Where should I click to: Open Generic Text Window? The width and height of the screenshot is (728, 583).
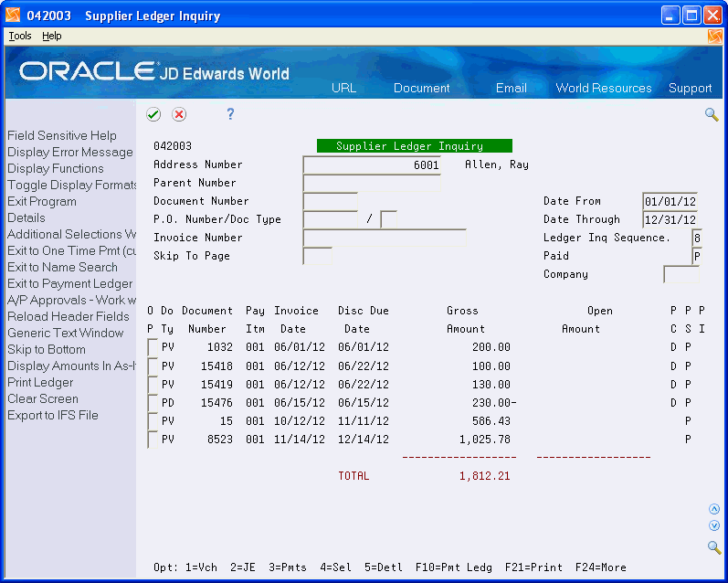tap(66, 333)
